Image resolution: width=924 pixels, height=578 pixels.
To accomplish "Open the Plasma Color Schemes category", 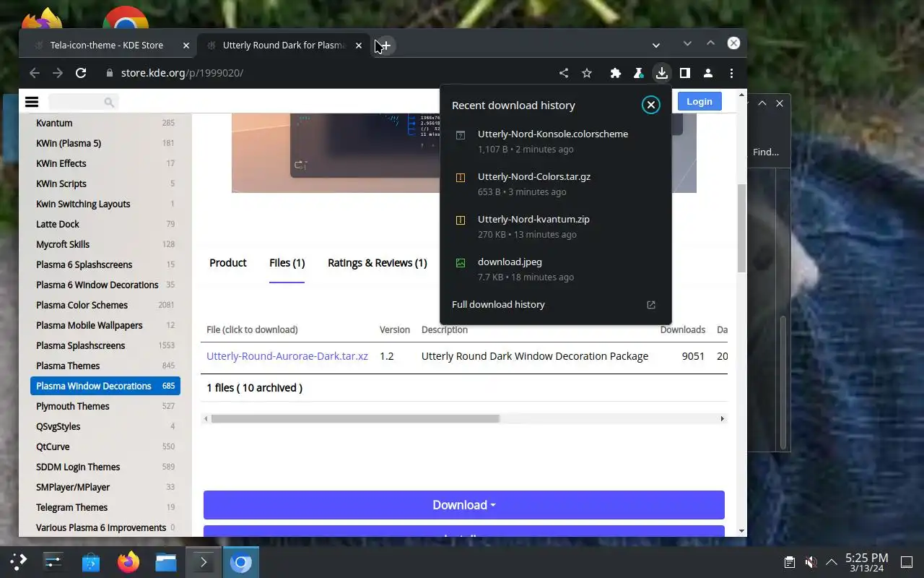I will point(82,305).
